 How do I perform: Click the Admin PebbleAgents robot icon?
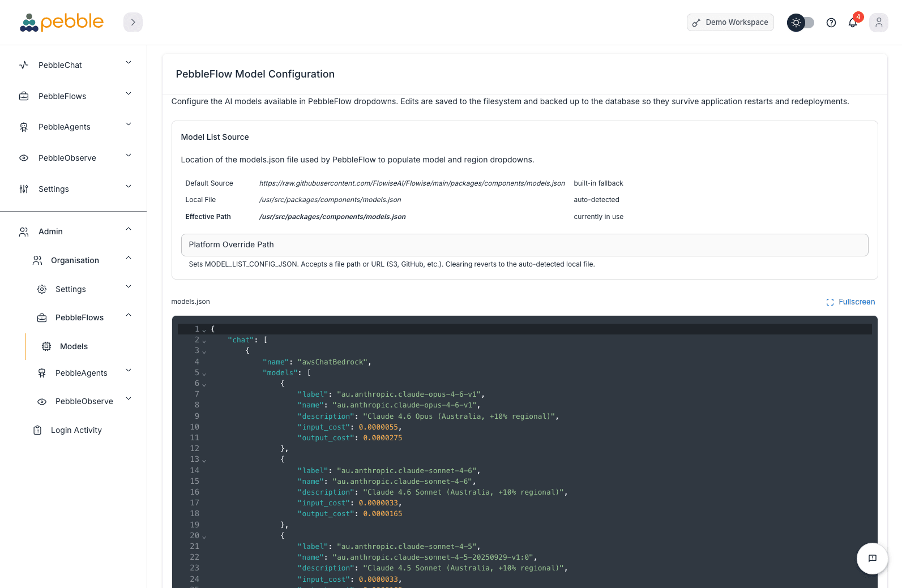pyautogui.click(x=42, y=373)
